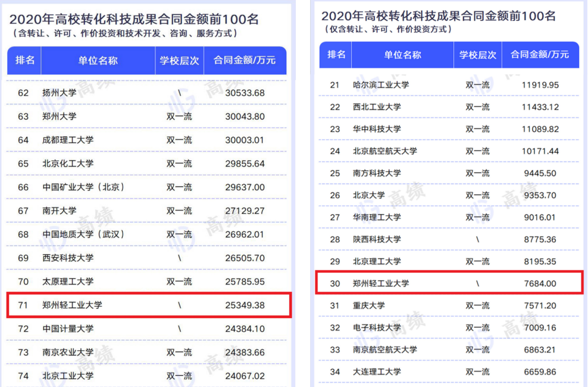Image resolution: width=588 pixels, height=387 pixels.
Task: Select 中国矿业大学（北京） entry
Action: pyautogui.click(x=84, y=187)
